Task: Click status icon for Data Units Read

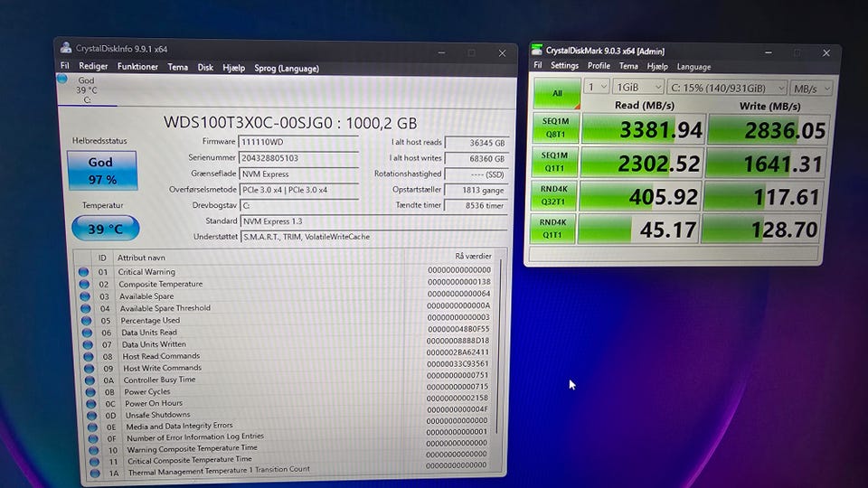Action: (87, 333)
